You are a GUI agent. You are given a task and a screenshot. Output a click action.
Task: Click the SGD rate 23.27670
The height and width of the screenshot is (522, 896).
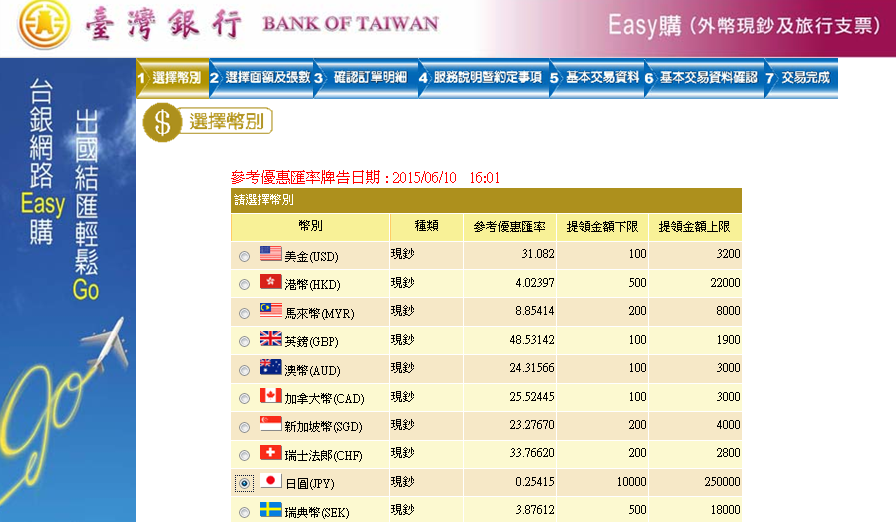point(532,425)
